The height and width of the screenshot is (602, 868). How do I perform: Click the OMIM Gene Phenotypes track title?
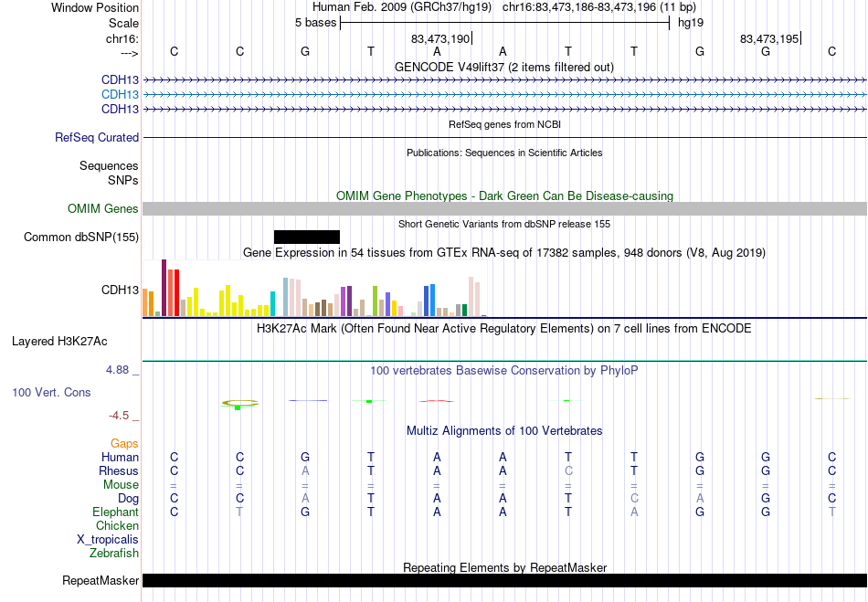tap(504, 195)
